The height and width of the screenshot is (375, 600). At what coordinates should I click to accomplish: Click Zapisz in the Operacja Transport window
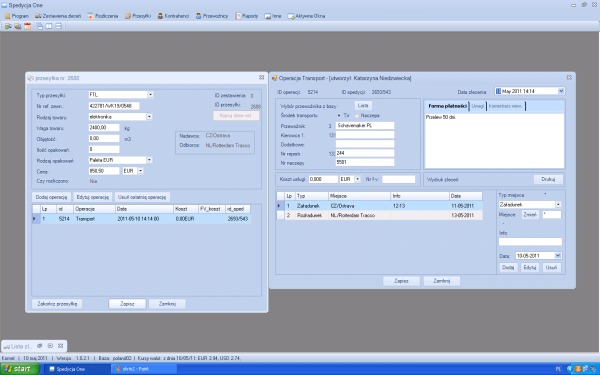401,281
